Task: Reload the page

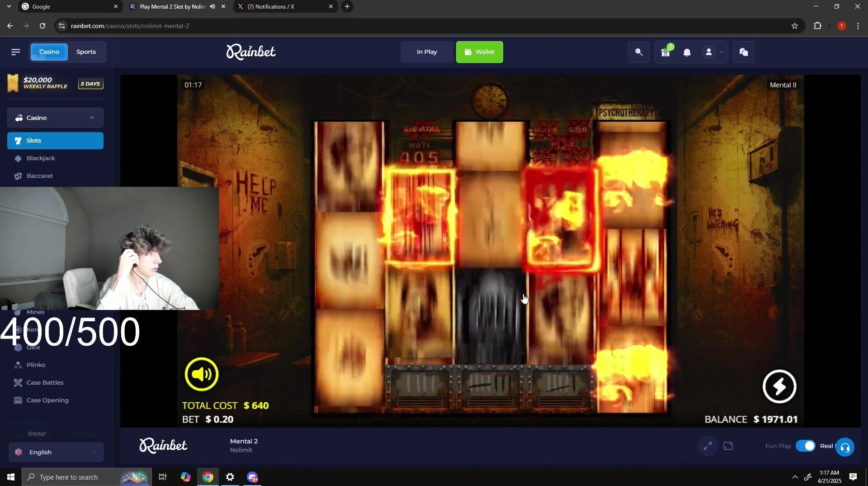Action: [x=42, y=26]
